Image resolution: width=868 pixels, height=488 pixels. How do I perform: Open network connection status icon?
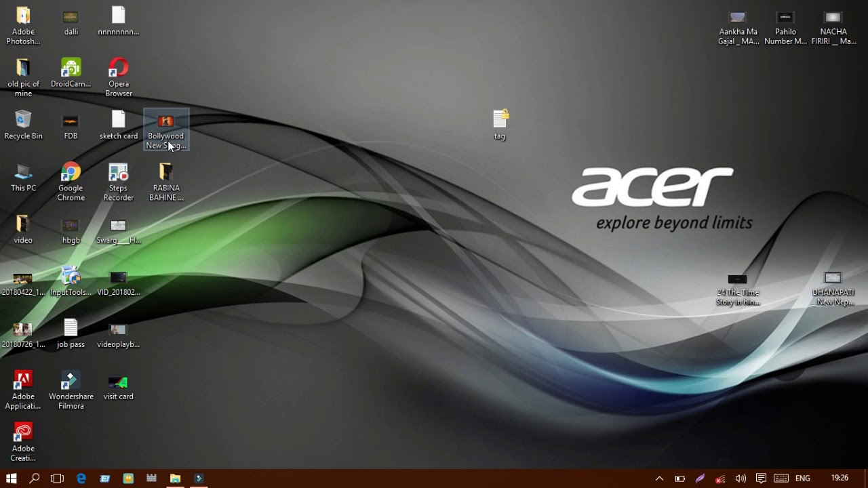click(720, 479)
